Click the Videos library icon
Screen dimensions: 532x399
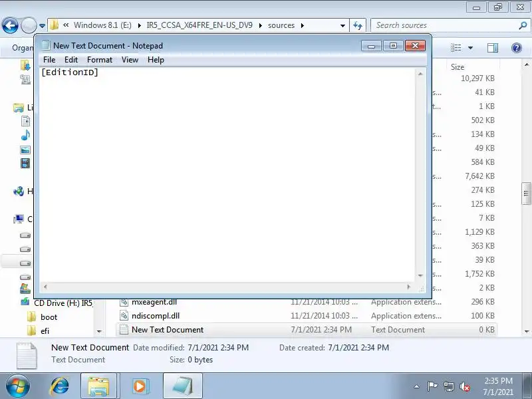(25, 164)
